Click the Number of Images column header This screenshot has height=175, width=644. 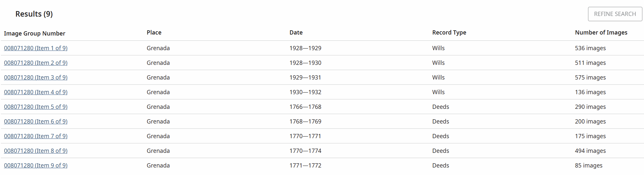[601, 33]
